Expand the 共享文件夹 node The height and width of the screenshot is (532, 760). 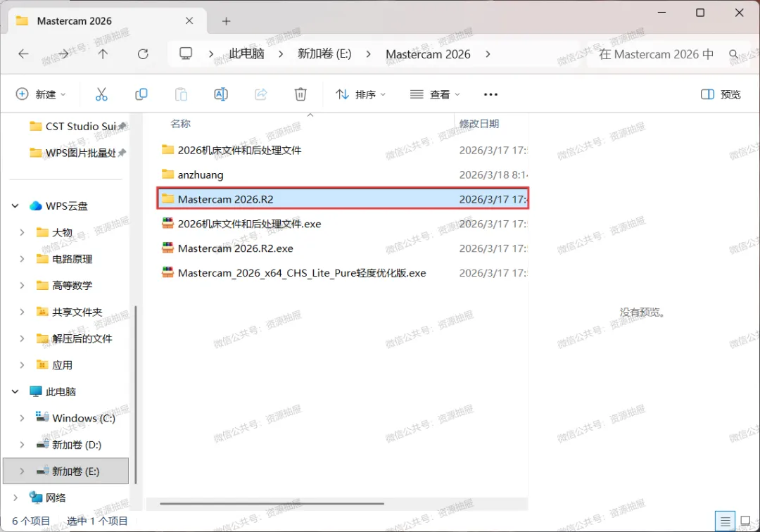tap(22, 312)
